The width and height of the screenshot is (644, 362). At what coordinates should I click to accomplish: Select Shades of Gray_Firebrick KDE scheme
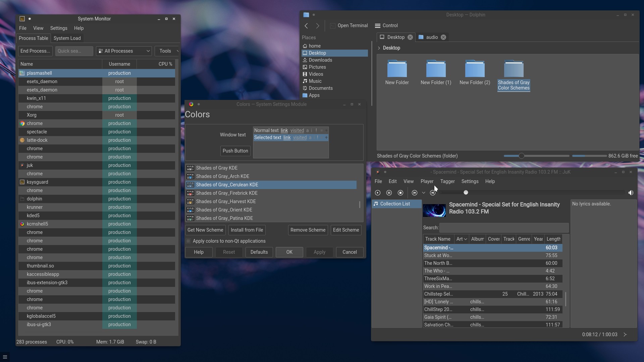[271, 193]
